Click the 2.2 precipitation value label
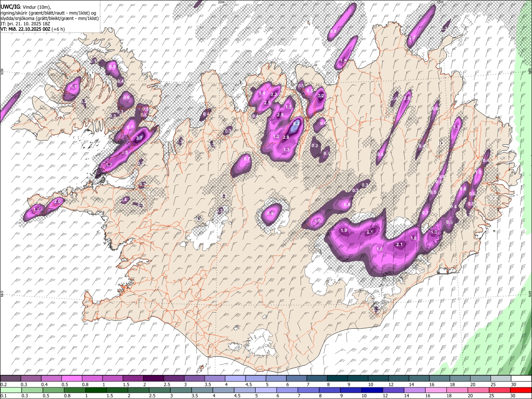The height and width of the screenshot is (399, 532). 273,95
